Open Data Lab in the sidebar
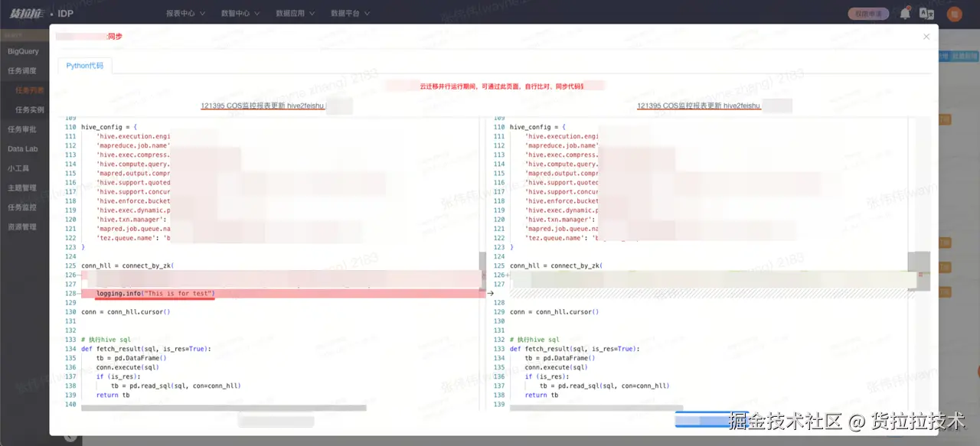980x446 pixels. (x=23, y=149)
